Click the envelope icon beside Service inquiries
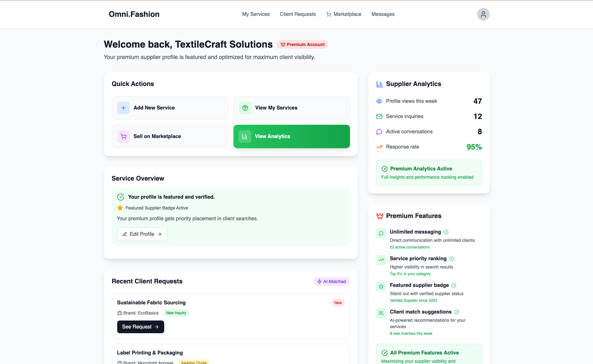This screenshot has width=593, height=364. click(x=379, y=116)
